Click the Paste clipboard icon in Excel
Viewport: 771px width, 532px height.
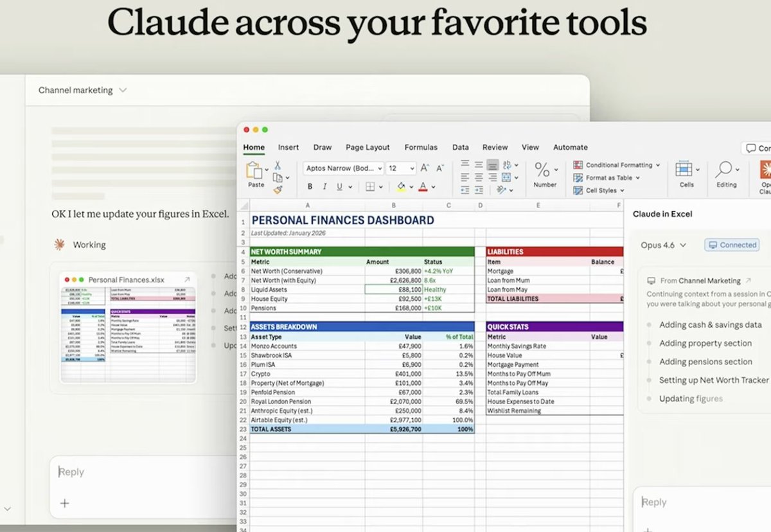click(x=254, y=170)
